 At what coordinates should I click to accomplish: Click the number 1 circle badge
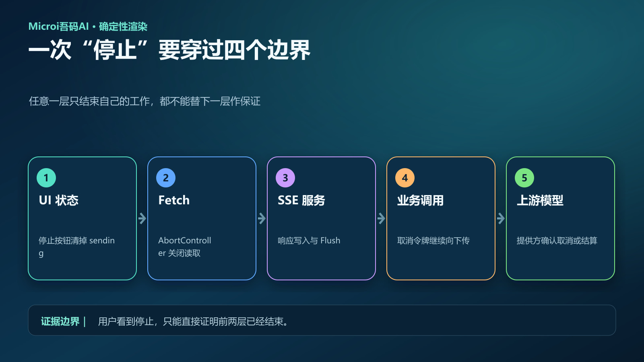point(46,178)
